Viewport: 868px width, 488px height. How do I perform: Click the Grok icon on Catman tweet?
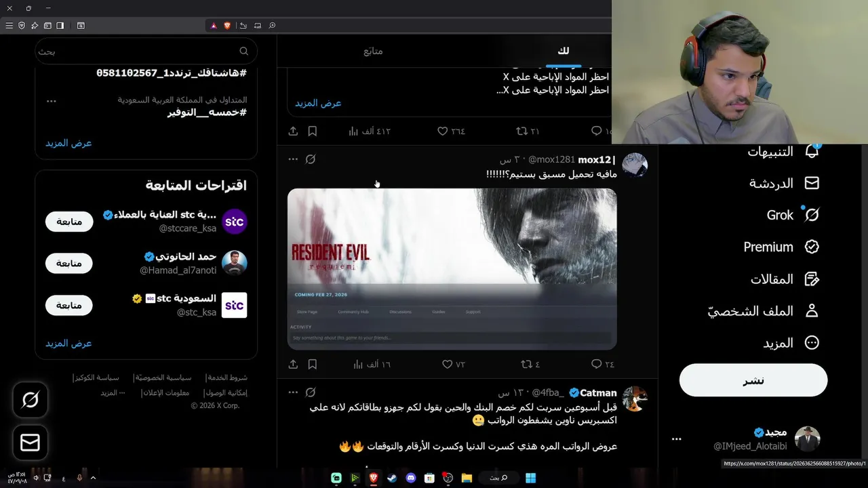pos(311,392)
